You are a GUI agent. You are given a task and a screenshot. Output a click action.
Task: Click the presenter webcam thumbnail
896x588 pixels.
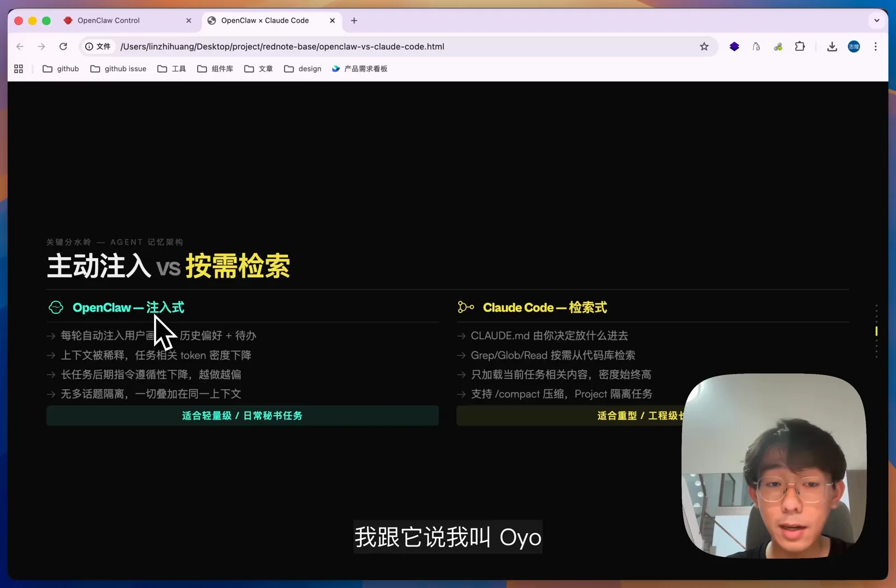coord(774,465)
